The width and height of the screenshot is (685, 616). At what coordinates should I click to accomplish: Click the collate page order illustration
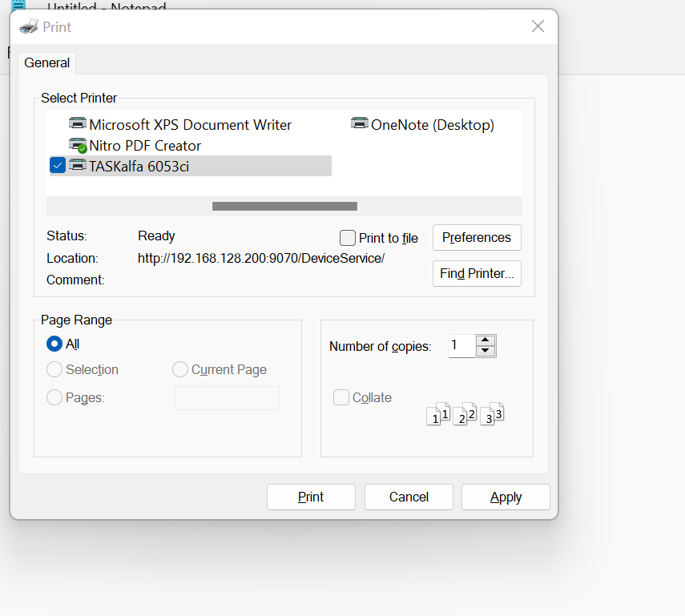click(465, 413)
